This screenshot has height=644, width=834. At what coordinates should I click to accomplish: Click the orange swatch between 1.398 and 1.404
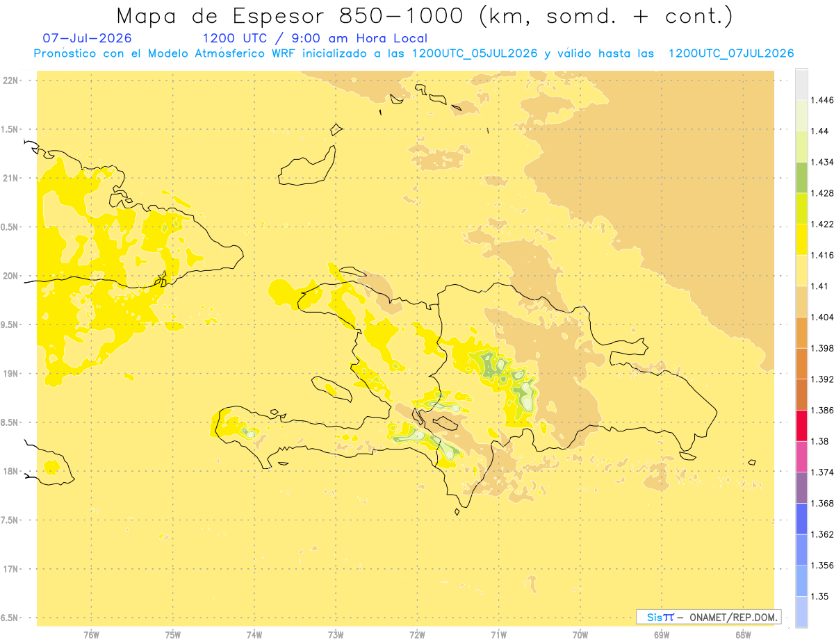[801, 332]
